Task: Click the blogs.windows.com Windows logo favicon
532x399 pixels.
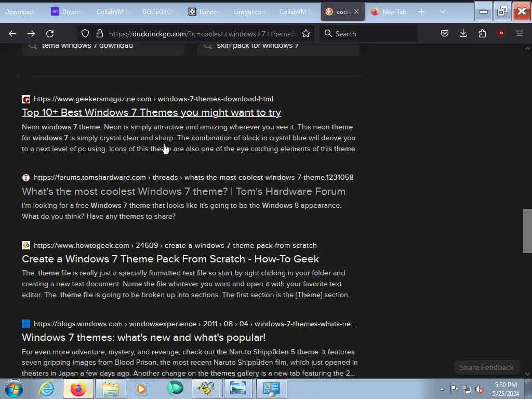Action: tap(26, 324)
